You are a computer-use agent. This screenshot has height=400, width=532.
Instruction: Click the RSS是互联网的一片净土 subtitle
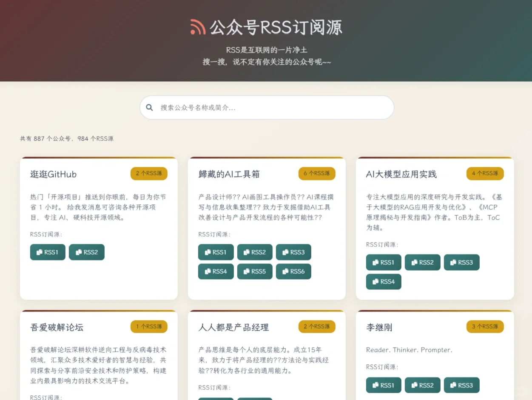267,50
